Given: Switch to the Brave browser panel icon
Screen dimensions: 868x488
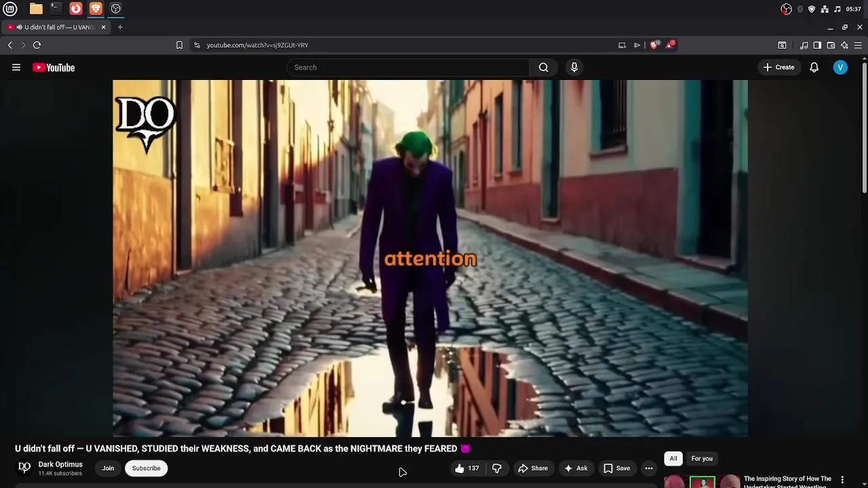Looking at the screenshot, I should pos(96,9).
